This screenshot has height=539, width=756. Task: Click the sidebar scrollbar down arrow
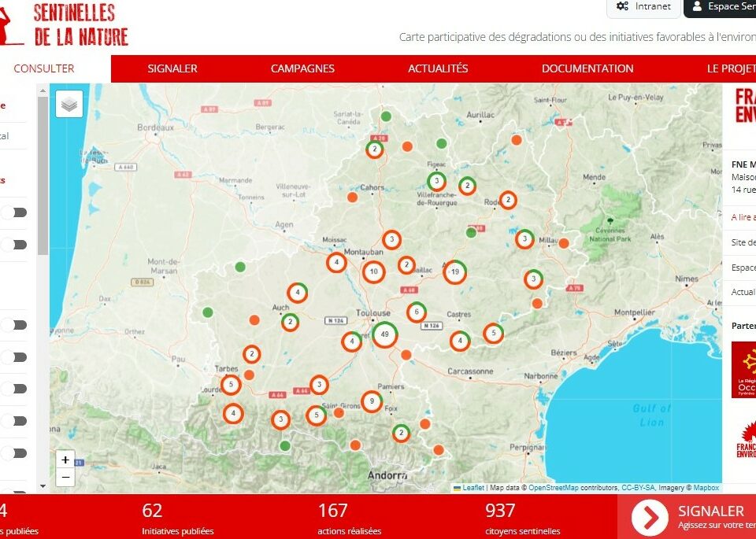tap(43, 486)
